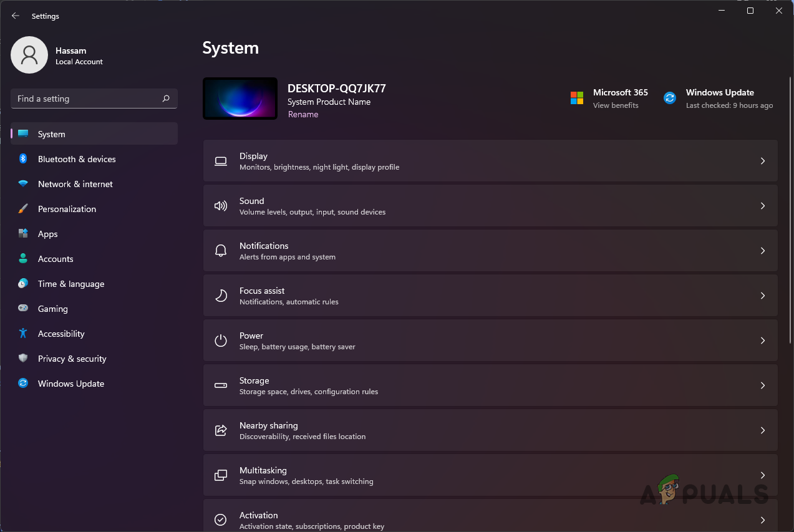The height and width of the screenshot is (532, 794).
Task: Select the Notifications bell icon
Action: point(221,250)
